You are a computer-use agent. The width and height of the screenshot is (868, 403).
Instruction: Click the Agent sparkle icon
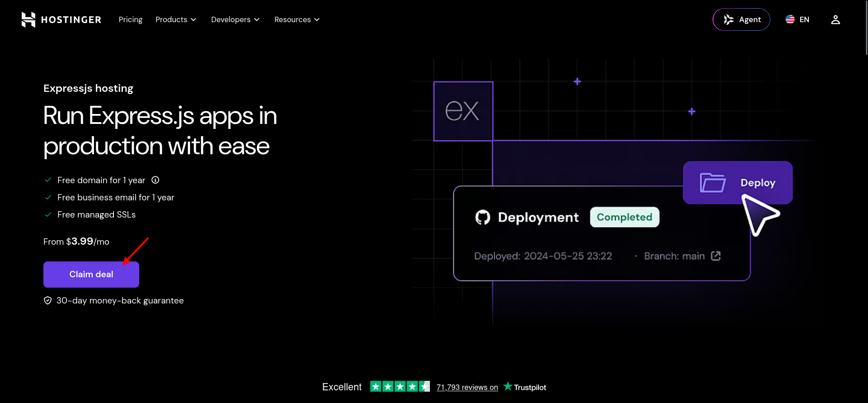point(728,19)
